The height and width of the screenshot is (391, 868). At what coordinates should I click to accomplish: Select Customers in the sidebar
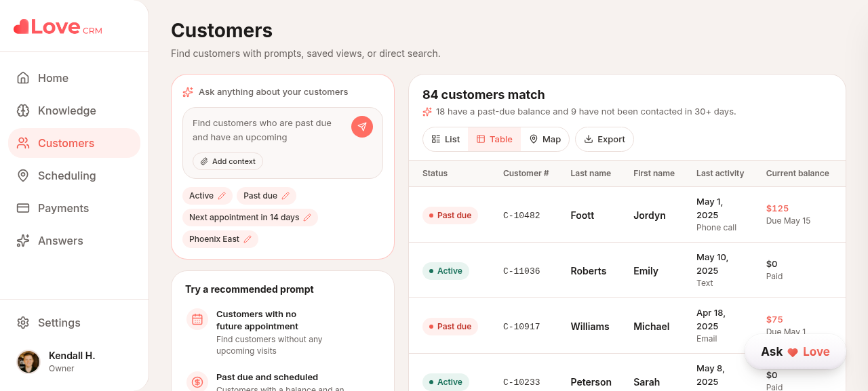[74, 143]
